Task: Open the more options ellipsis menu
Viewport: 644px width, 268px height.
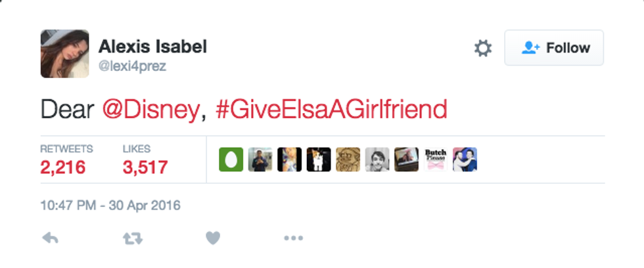Action: click(x=293, y=238)
